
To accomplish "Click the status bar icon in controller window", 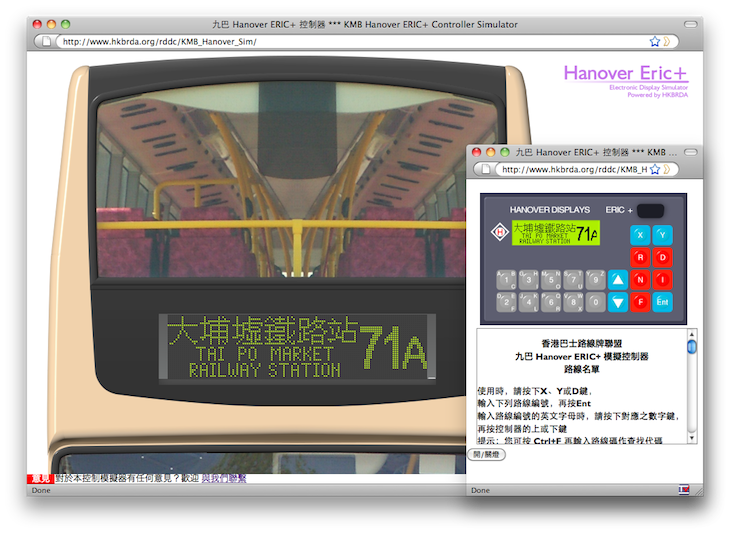I will (684, 489).
